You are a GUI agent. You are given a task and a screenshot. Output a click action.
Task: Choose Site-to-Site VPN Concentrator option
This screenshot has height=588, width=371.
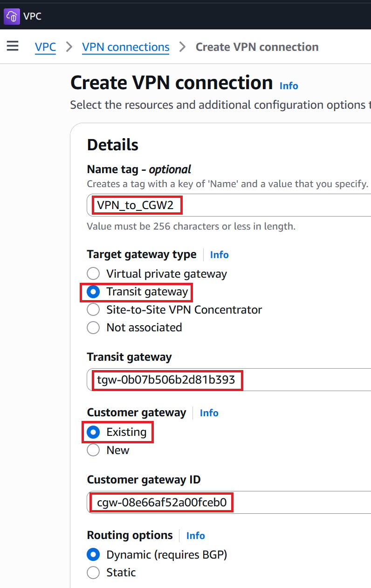(93, 309)
